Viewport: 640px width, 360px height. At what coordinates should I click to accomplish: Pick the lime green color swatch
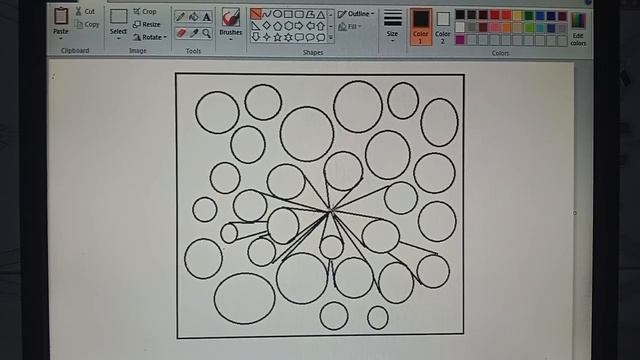coord(529,28)
